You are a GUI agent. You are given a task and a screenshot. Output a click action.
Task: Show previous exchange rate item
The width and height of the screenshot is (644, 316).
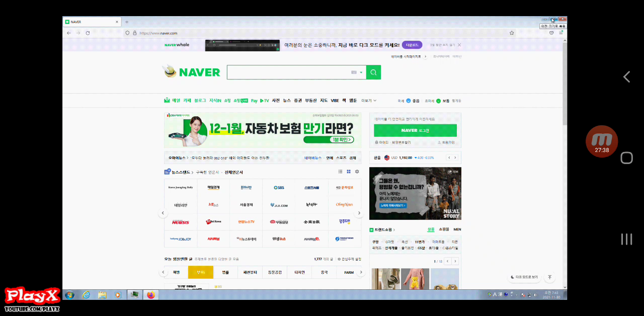pyautogui.click(x=449, y=157)
